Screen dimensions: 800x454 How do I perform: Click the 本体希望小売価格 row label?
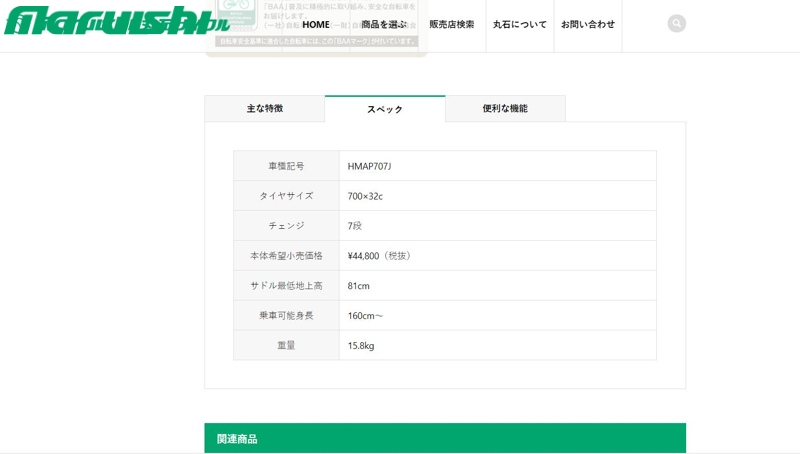[x=286, y=256]
